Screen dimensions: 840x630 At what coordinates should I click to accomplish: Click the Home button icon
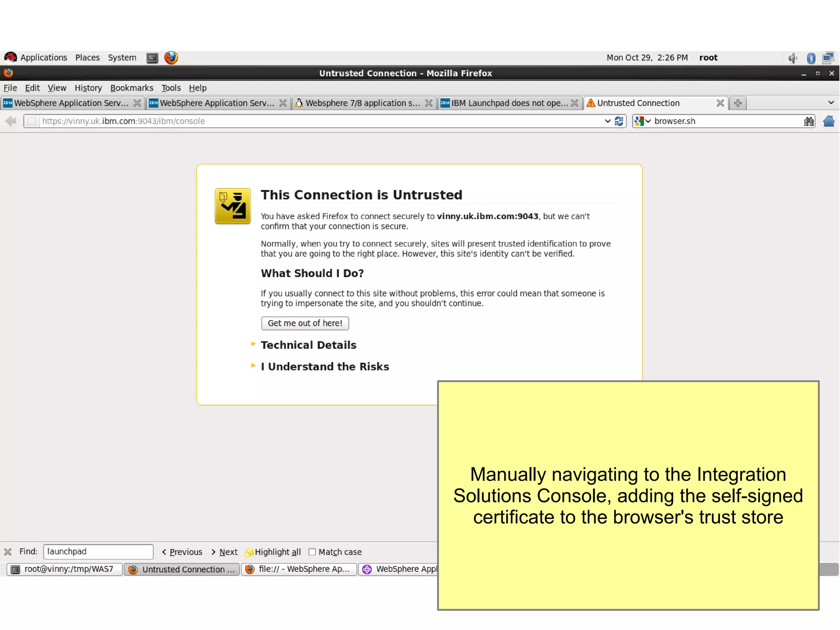[x=829, y=121]
